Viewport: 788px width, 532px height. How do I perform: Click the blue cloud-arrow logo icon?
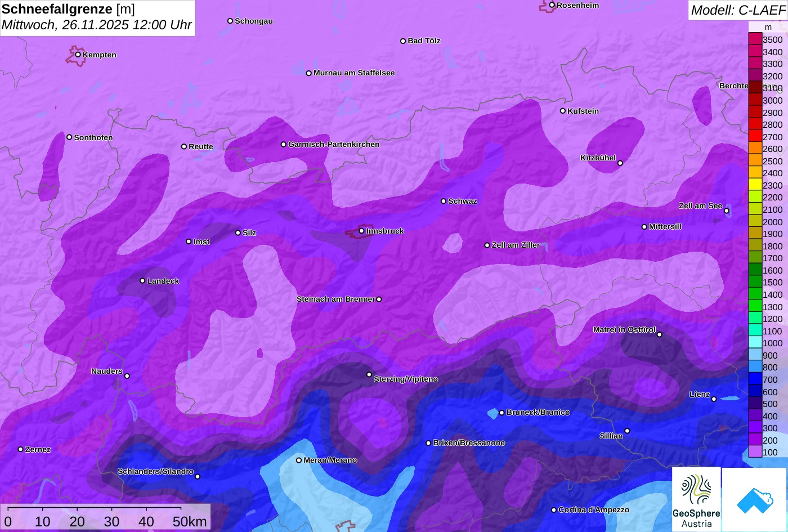point(755,500)
